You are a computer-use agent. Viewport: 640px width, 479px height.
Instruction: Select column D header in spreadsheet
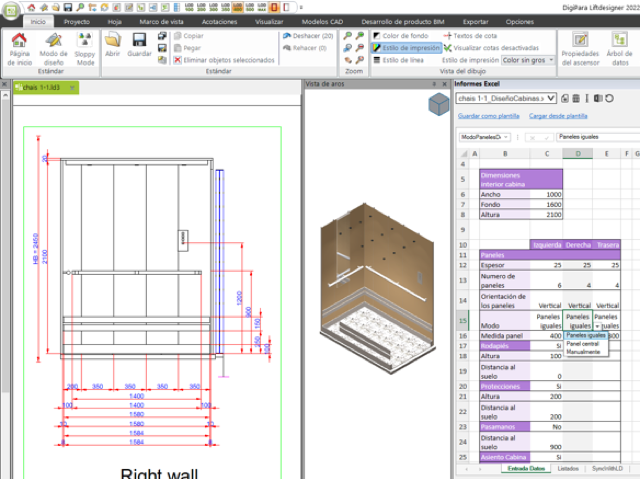coord(578,154)
